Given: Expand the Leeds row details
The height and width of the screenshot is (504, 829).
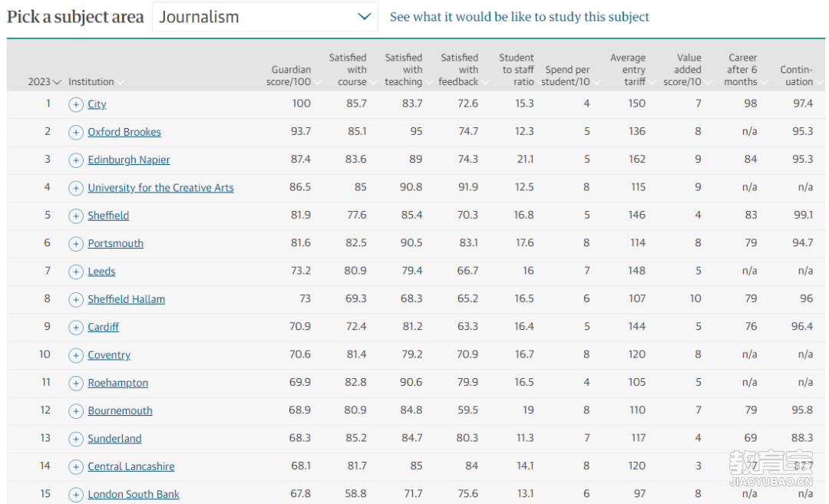Looking at the screenshot, I should tap(76, 272).
